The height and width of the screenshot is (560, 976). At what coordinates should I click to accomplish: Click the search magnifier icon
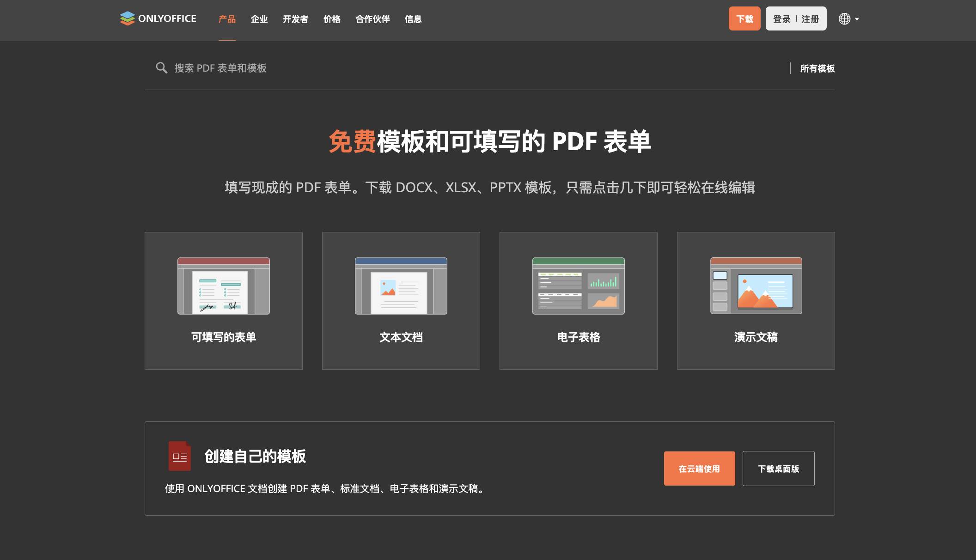(161, 68)
